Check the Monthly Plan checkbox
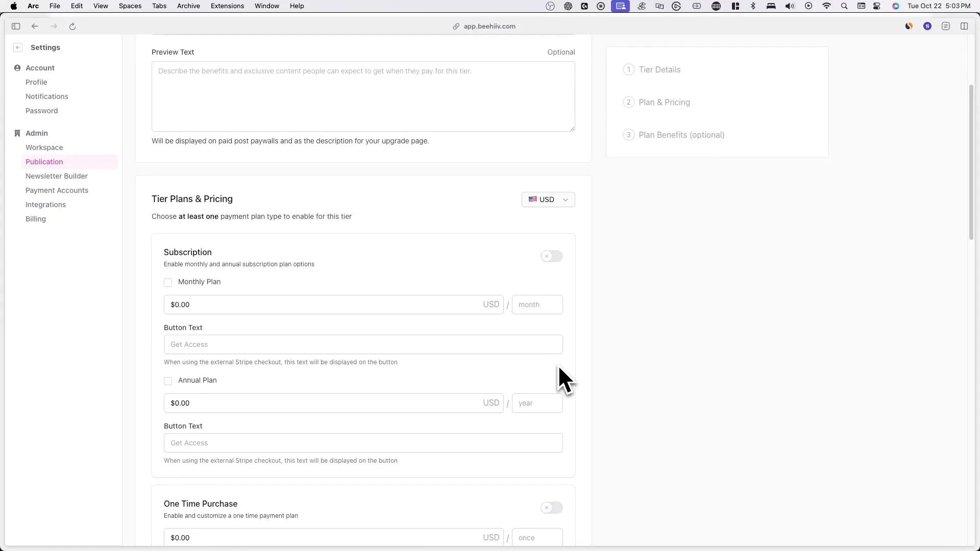The width and height of the screenshot is (980, 551). (x=168, y=282)
